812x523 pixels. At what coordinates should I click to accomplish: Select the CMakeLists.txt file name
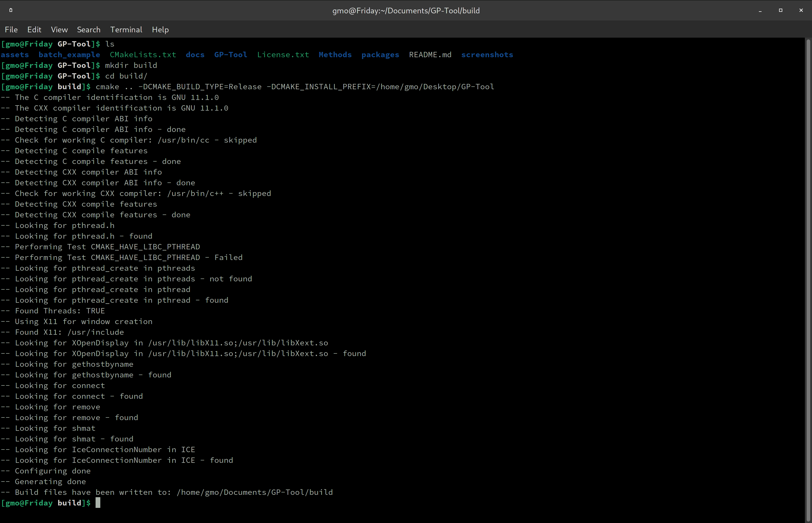(x=143, y=54)
